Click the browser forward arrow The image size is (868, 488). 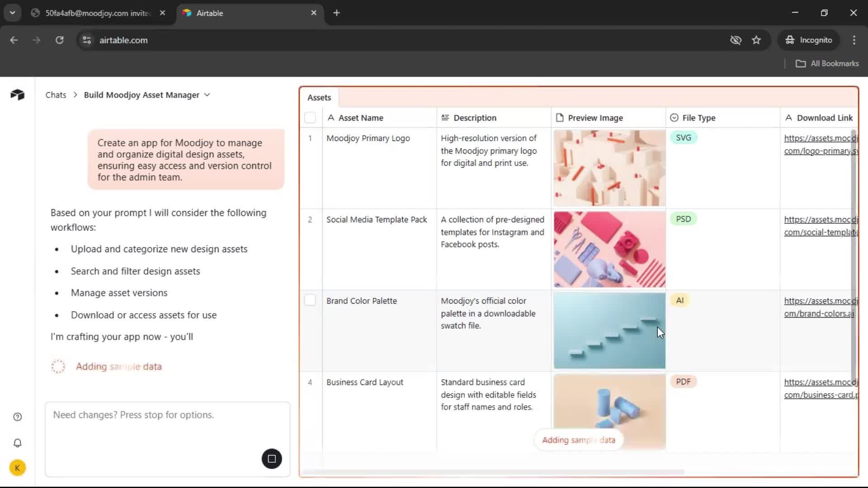pyautogui.click(x=36, y=40)
